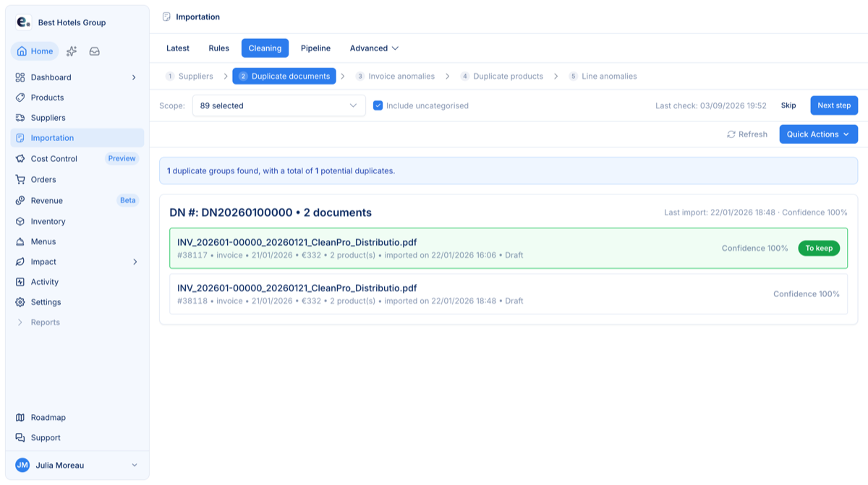868x485 pixels.
Task: Expand the Dashboard submenu chevron
Action: point(134,77)
